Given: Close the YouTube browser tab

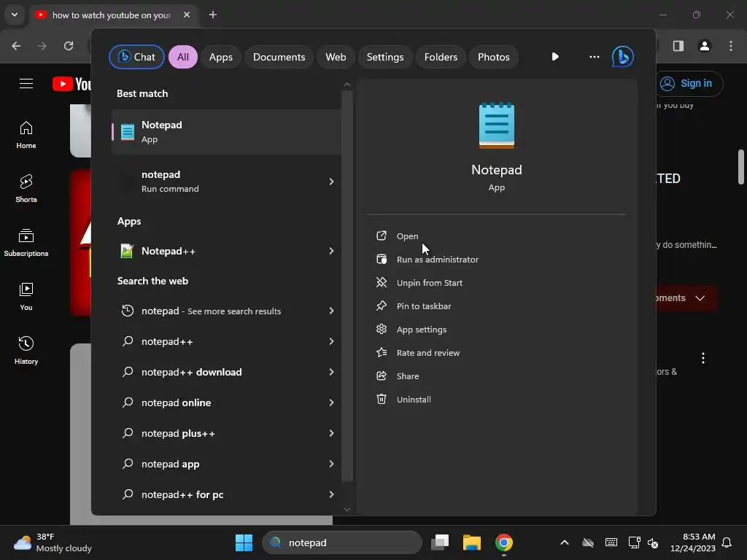Looking at the screenshot, I should click(x=187, y=15).
